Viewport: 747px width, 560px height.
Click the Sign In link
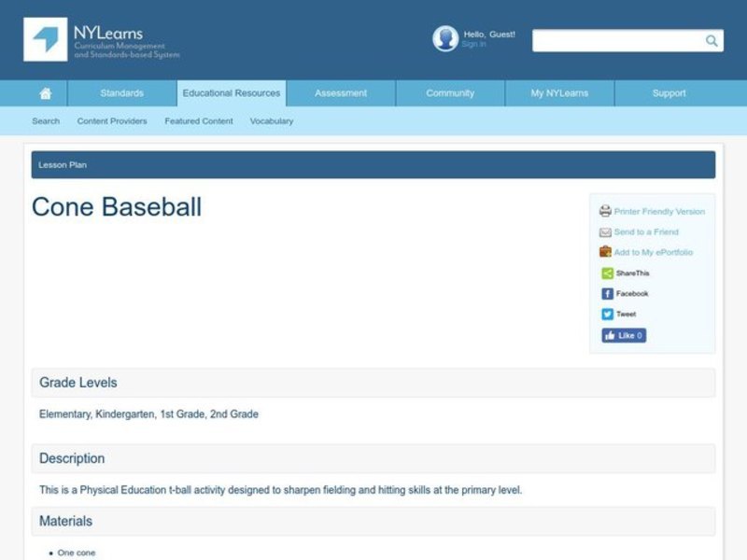pos(473,43)
